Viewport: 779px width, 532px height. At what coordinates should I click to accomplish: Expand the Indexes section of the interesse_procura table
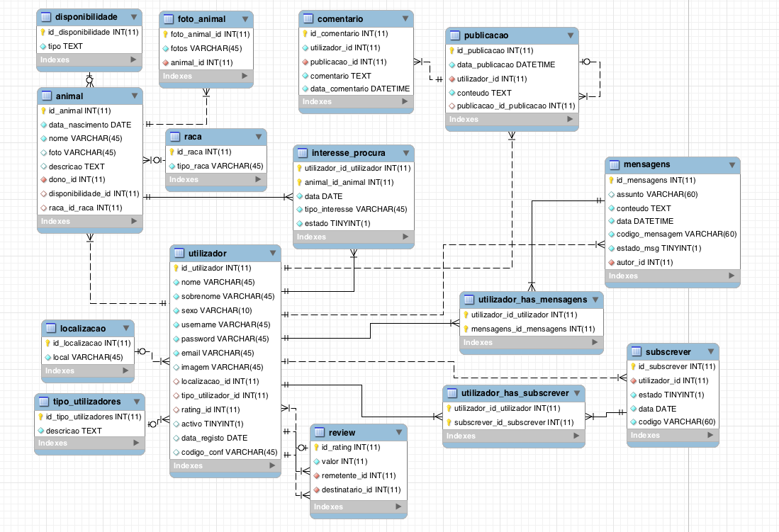pos(405,237)
